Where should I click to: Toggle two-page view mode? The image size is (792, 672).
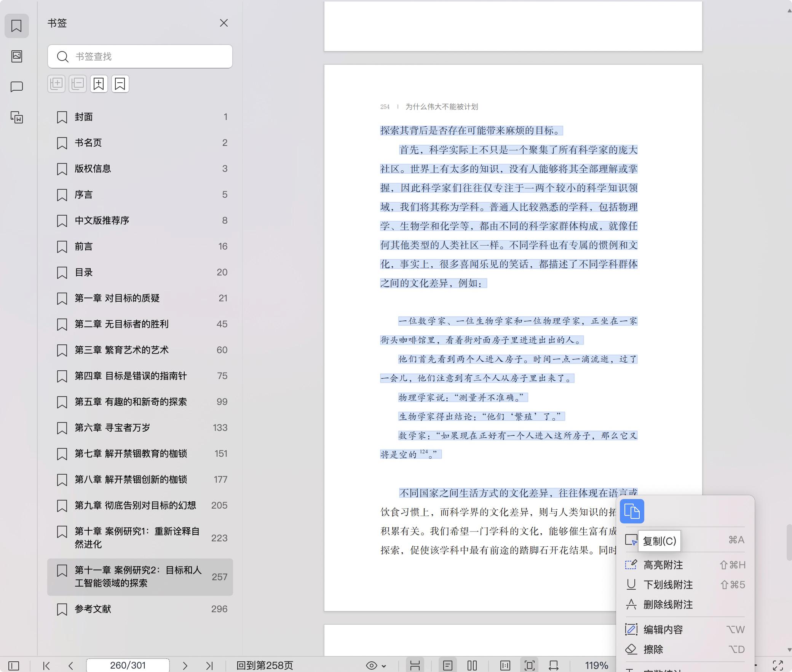(472, 666)
